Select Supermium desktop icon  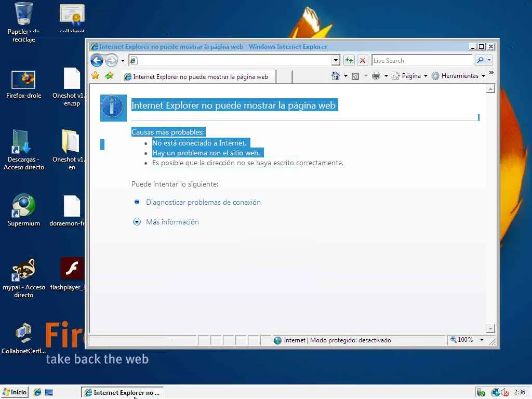[24, 210]
